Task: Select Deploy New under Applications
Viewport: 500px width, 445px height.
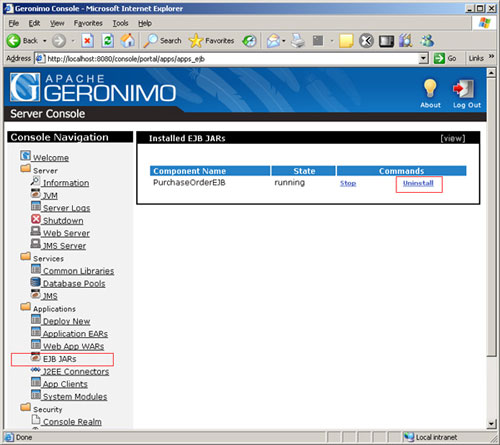Action: point(66,321)
